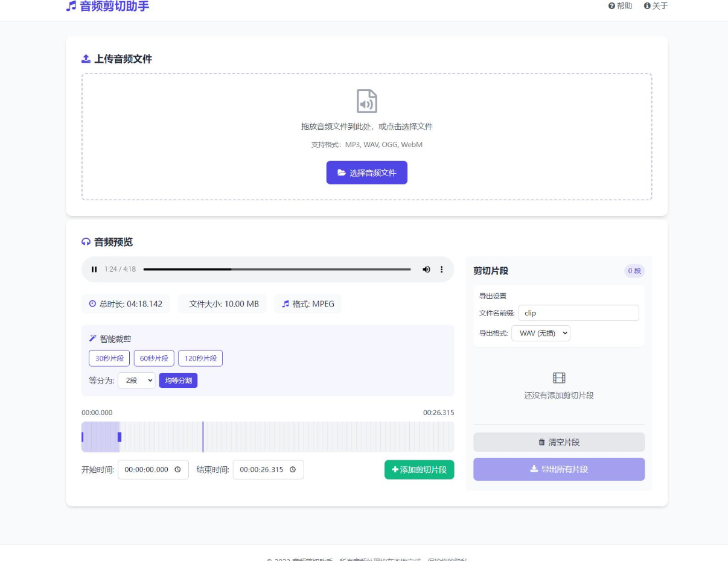This screenshot has width=728, height=561.
Task: Click the 清空片段 button
Action: (559, 442)
